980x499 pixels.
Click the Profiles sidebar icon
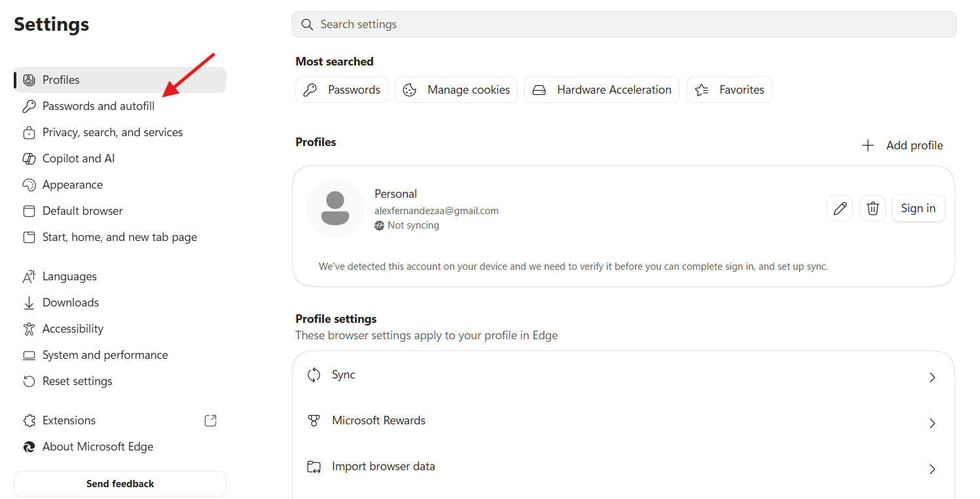pyautogui.click(x=29, y=80)
